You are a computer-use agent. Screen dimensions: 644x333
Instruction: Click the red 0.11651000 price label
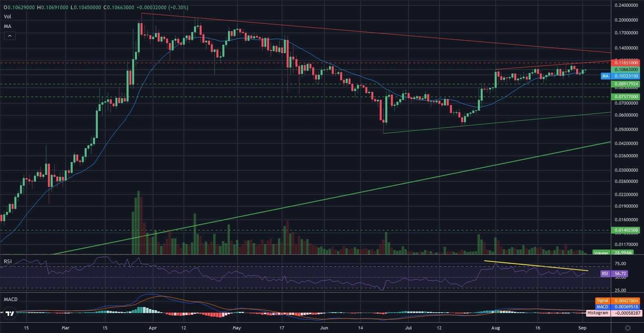point(626,63)
